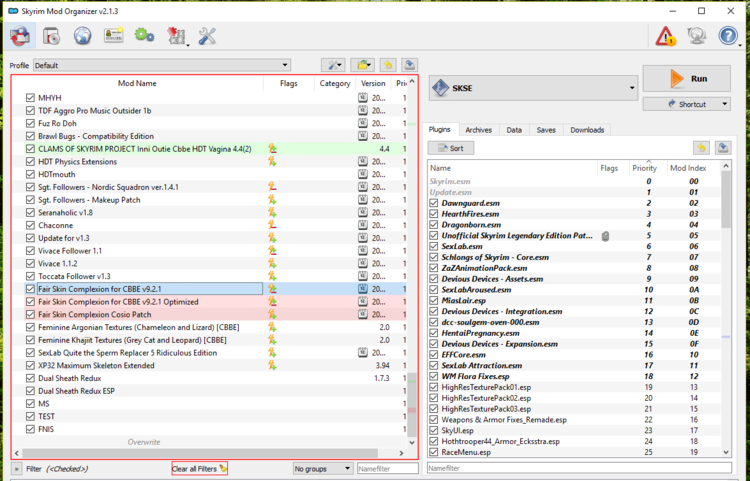Sort plugins by Mod Index column header
Screen dimensions: 750x481
(688, 168)
